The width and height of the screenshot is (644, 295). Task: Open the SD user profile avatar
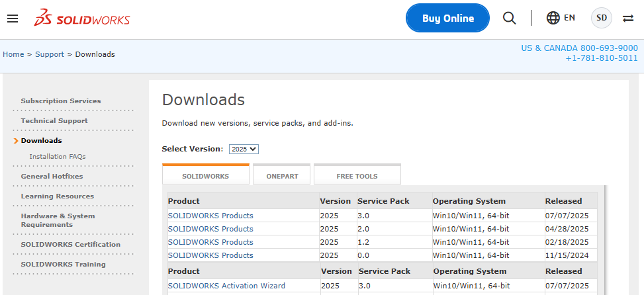click(602, 19)
